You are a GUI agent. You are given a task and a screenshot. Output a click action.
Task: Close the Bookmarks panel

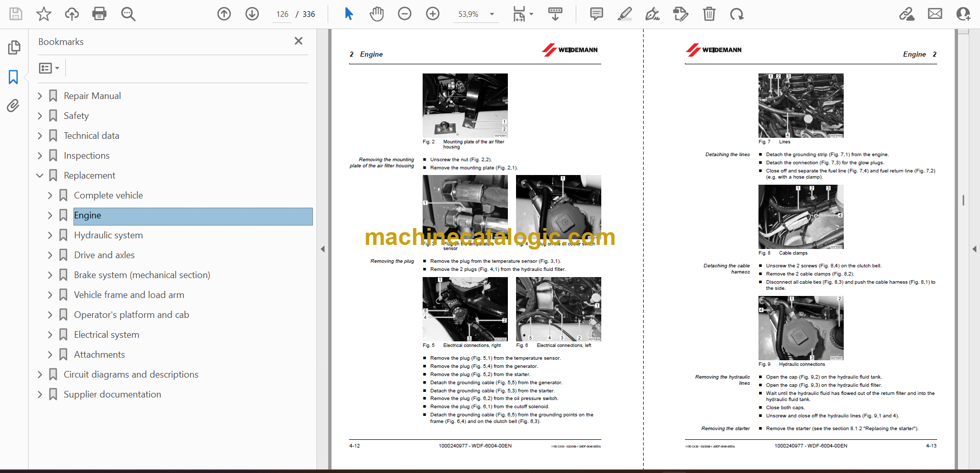tap(299, 41)
